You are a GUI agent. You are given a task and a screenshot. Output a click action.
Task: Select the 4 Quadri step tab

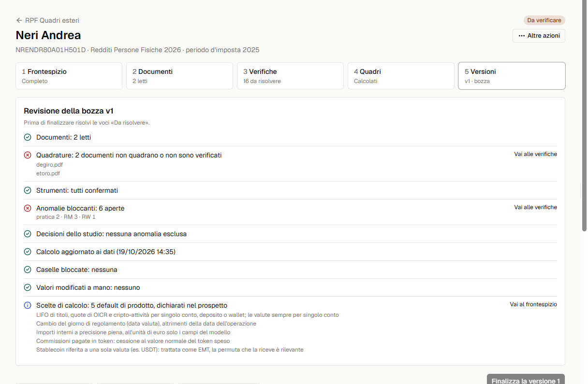tap(401, 76)
